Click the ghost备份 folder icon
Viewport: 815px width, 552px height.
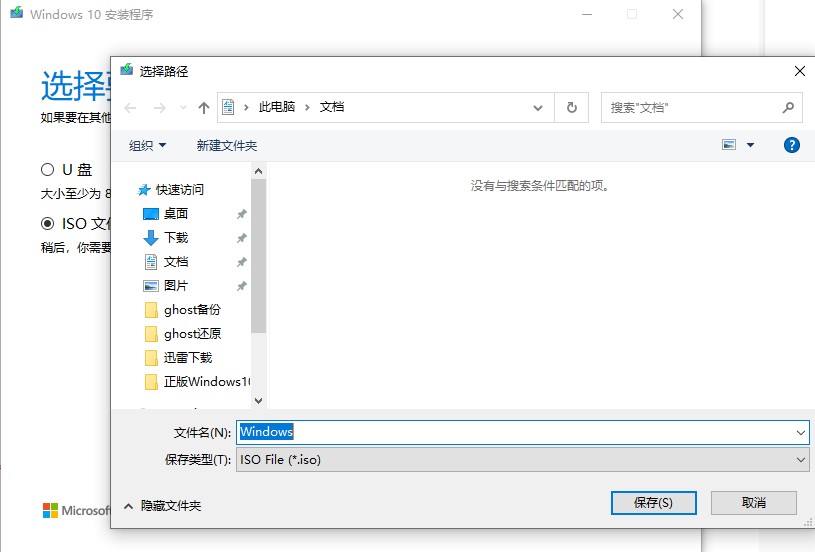151,310
